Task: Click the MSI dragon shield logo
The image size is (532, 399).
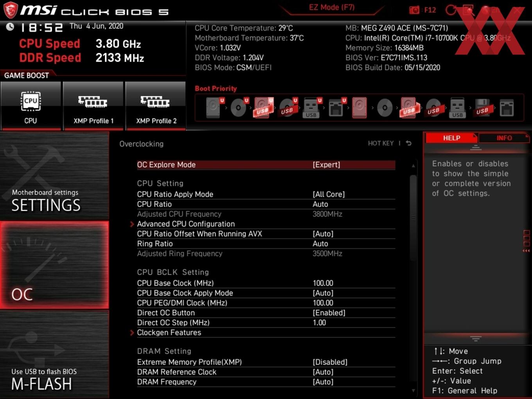Action: click(x=11, y=10)
